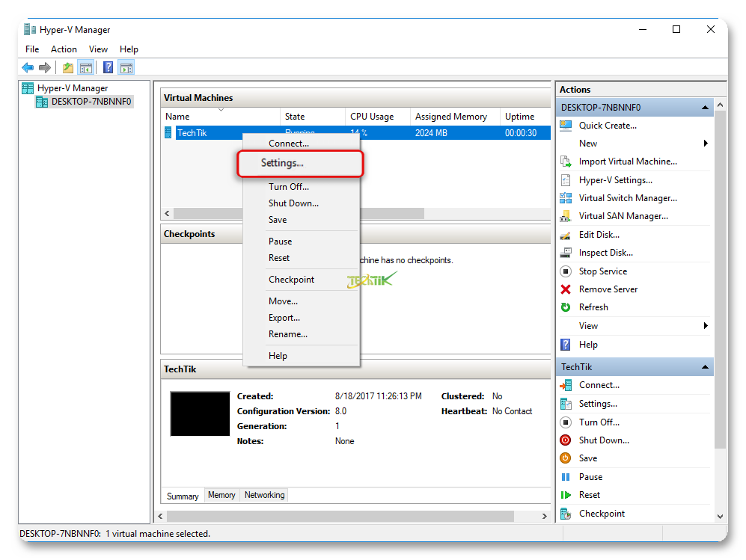The image size is (746, 560).
Task: Select Settings... in the context menu
Action: tap(282, 163)
